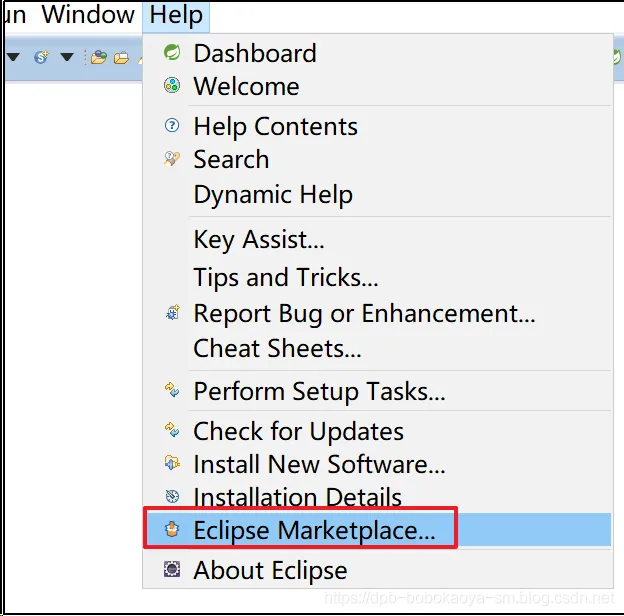Select Dynamic Help
Image resolution: width=624 pixels, height=616 pixels.
coord(273,195)
